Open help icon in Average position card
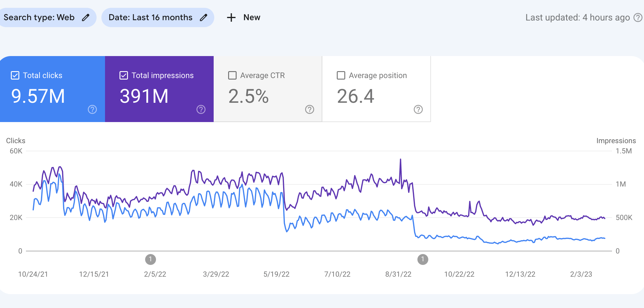 pos(418,109)
